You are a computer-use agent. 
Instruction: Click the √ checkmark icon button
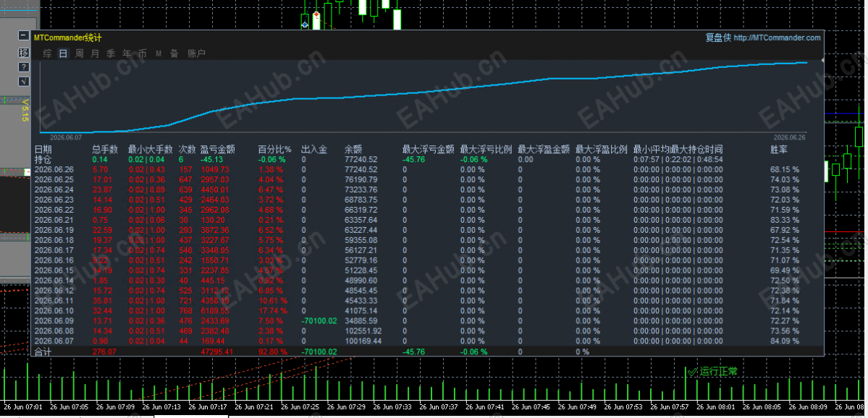click(23, 82)
